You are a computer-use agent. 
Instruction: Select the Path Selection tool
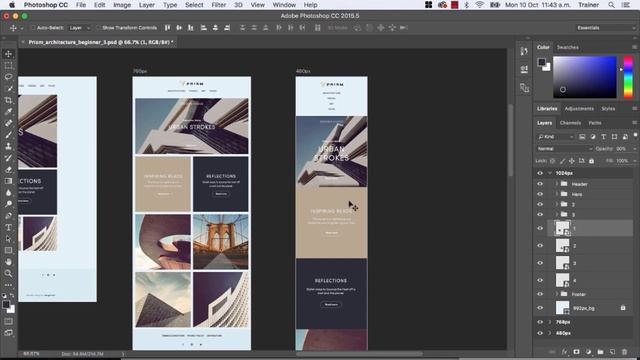(8, 239)
